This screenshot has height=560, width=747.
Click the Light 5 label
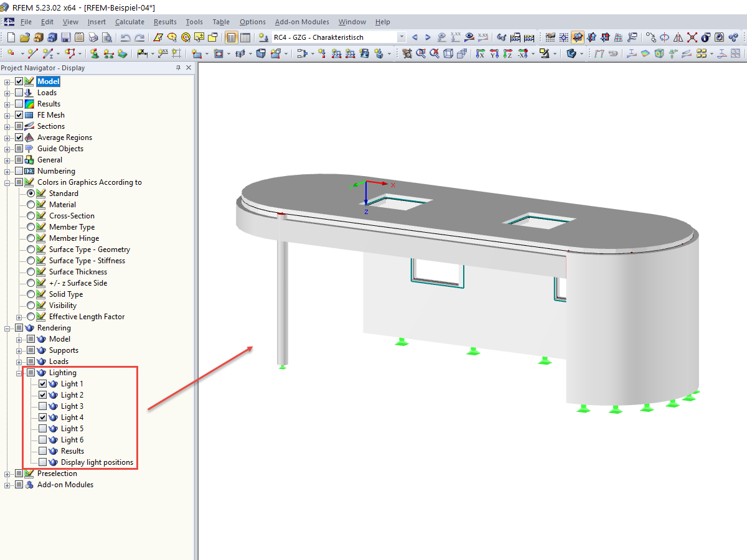pos(72,429)
